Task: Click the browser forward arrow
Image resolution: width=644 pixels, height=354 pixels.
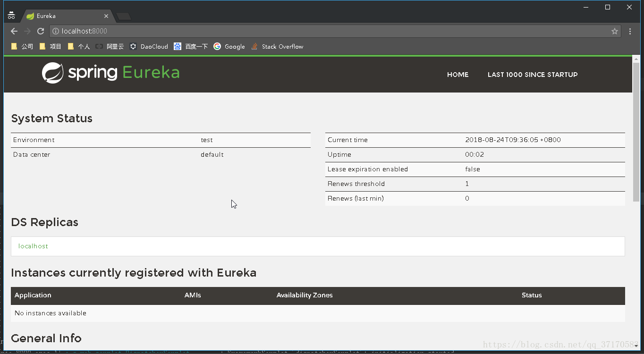Action: (x=27, y=31)
